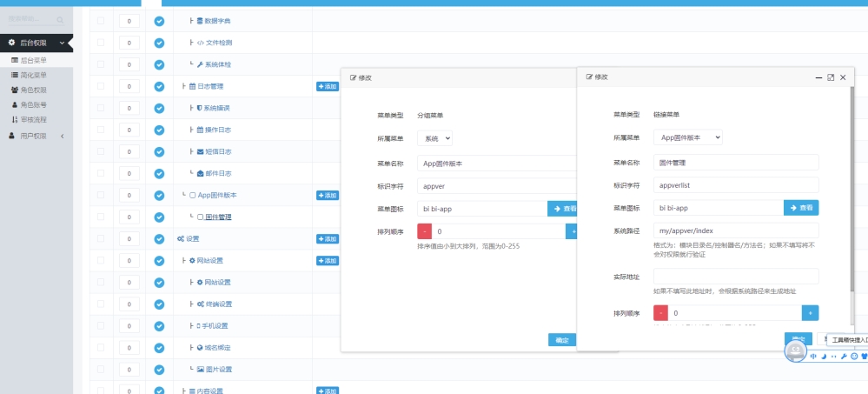The height and width of the screenshot is (394, 868).
Task: Maximize the right 修改 dialog
Action: [831, 77]
